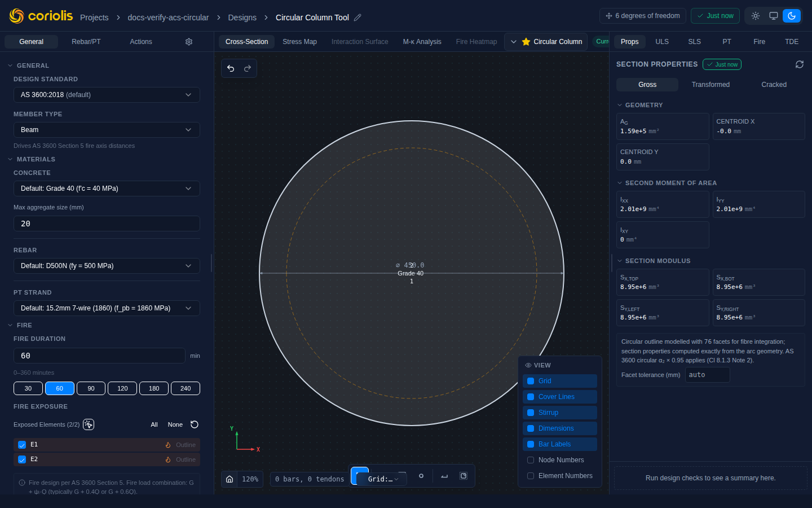Collapse the GEOMETRY properties group
The image size is (812, 508).
(x=640, y=105)
